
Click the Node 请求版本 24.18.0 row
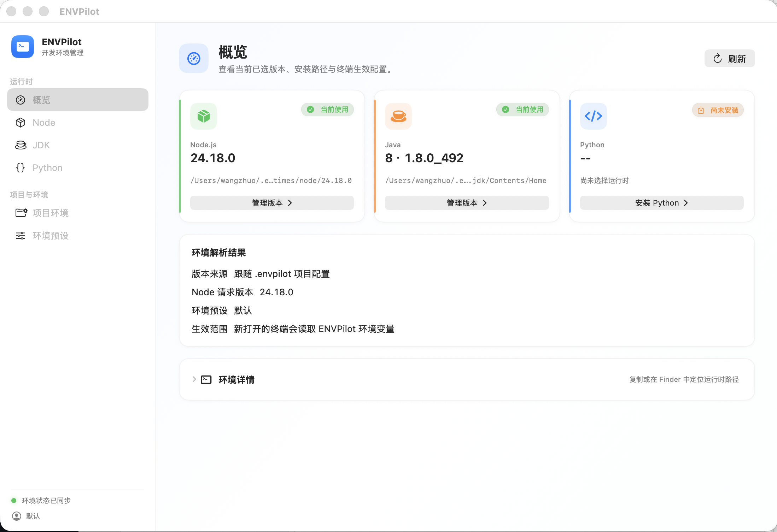[x=243, y=292]
